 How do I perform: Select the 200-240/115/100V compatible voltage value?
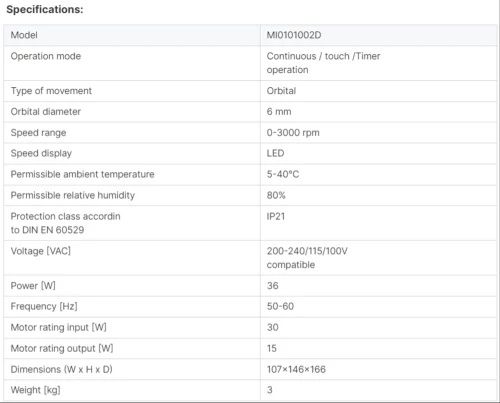pyautogui.click(x=307, y=258)
